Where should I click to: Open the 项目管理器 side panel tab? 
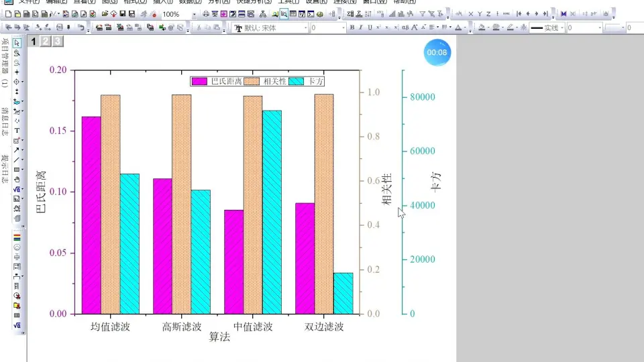click(x=5, y=62)
